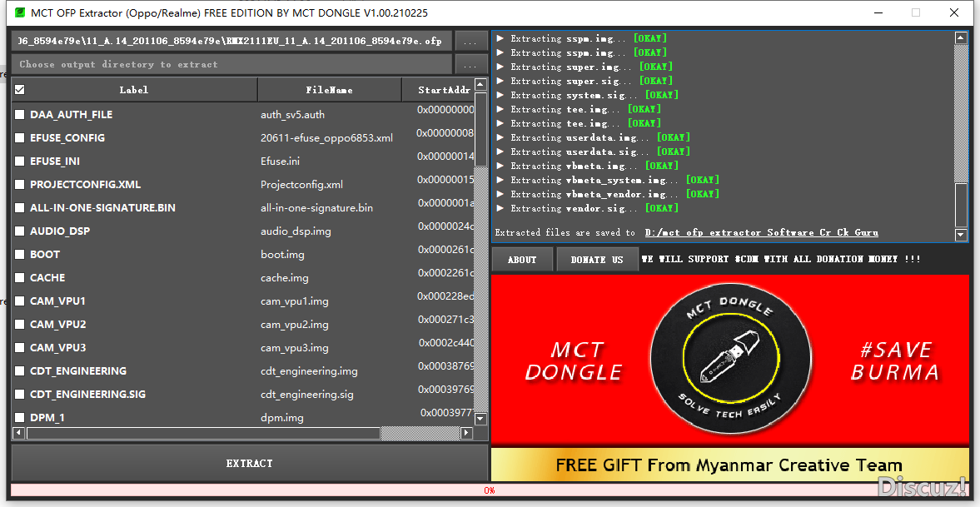Select all-in-one-signature.bin file name
The width and height of the screenshot is (980, 507).
pyautogui.click(x=317, y=208)
